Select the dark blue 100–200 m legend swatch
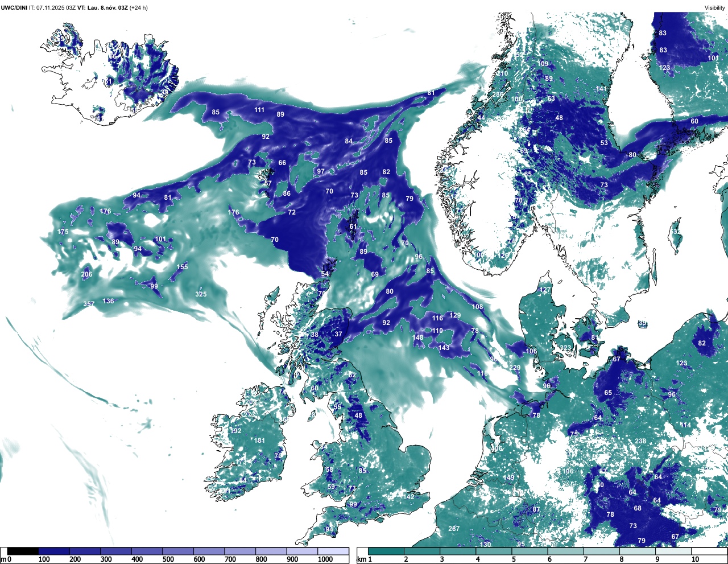This screenshot has width=728, height=564. pyautogui.click(x=54, y=551)
